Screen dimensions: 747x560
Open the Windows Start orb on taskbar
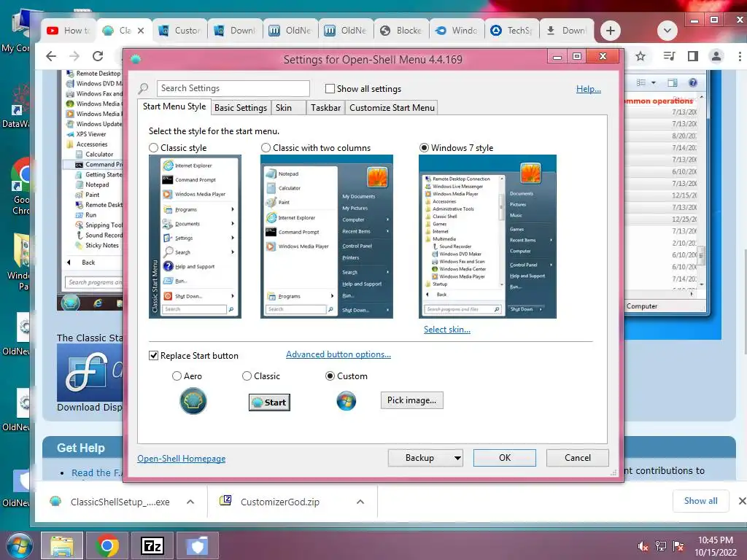tap(19, 545)
